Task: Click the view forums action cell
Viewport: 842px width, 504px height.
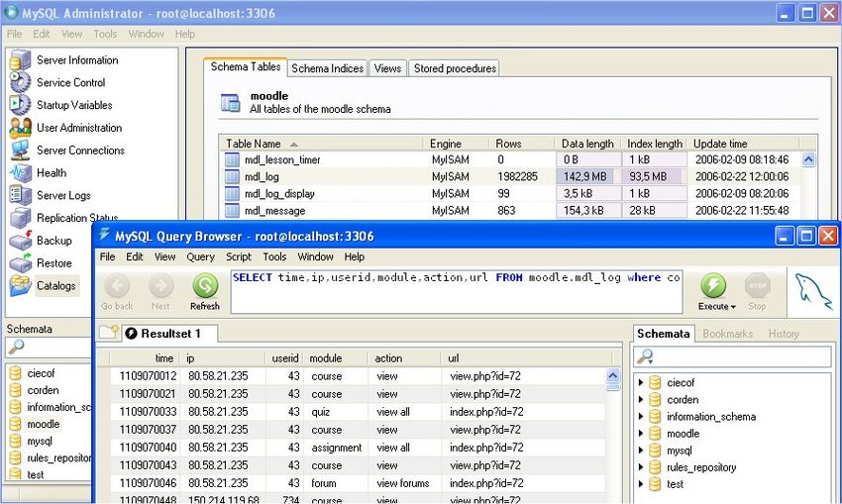Action: click(x=403, y=483)
